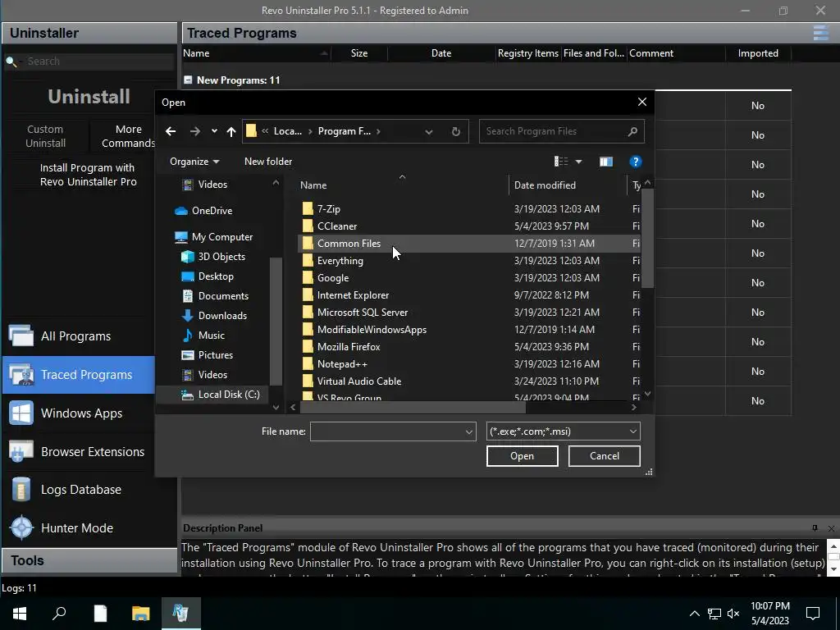Screen dimensions: 840x630
Task: Open Revo hamburger menu icon
Action: tap(820, 33)
